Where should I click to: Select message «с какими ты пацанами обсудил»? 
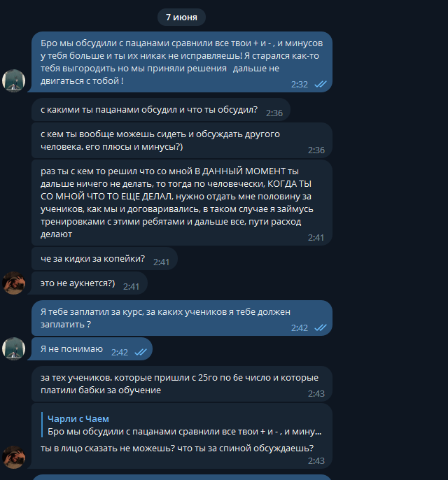point(161,110)
